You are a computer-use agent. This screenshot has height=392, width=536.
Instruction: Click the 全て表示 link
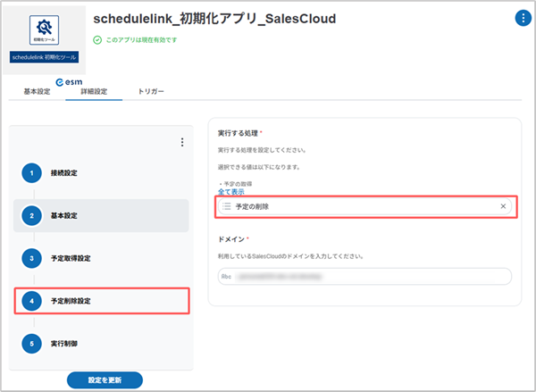click(x=230, y=191)
